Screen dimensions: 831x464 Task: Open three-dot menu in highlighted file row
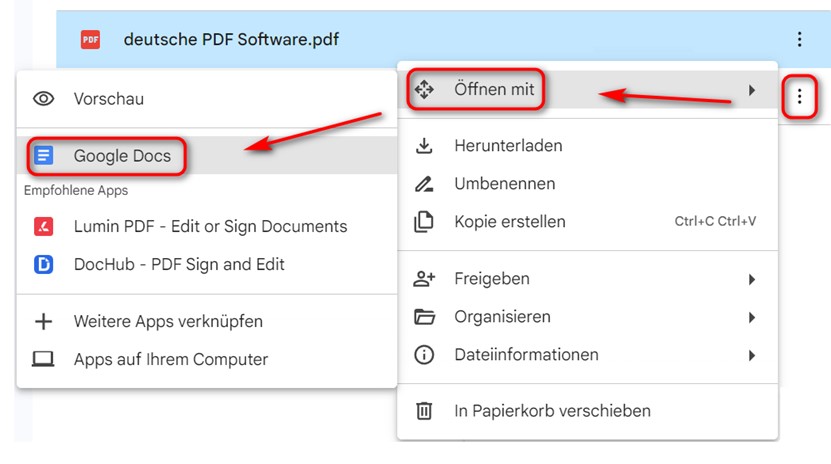click(x=799, y=39)
